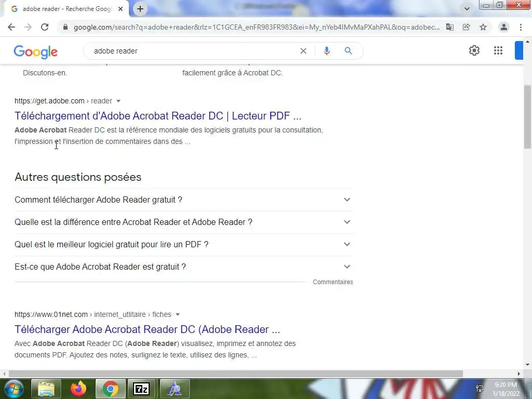Open the Windows Start menu
The height and width of the screenshot is (399, 532).
click(x=14, y=389)
